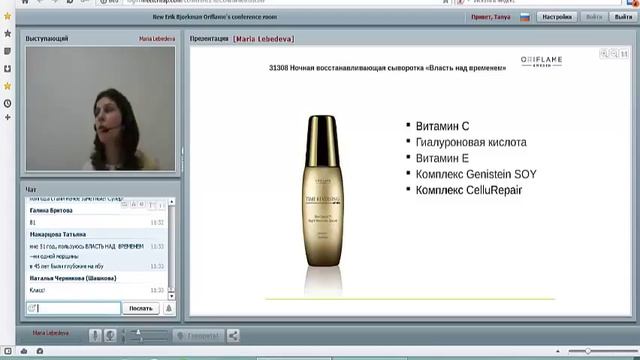640x360 pixels.
Task: Click the browser zoom slider at bottom right
Action: (602, 351)
